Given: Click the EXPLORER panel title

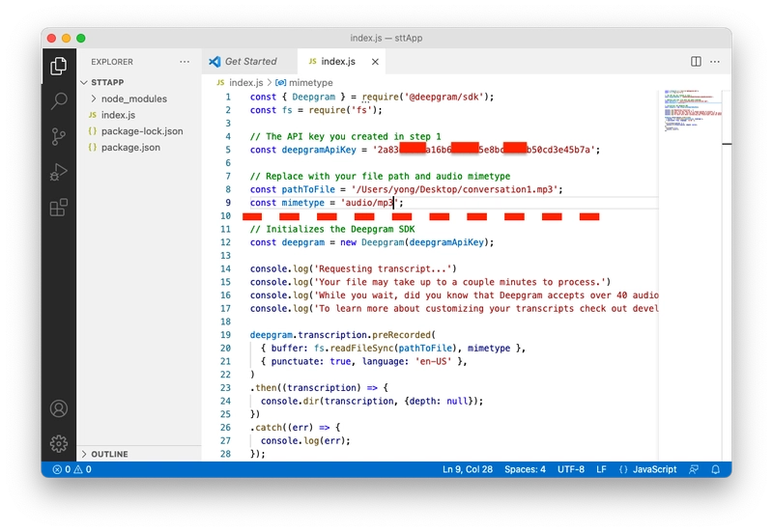Looking at the screenshot, I should [112, 62].
